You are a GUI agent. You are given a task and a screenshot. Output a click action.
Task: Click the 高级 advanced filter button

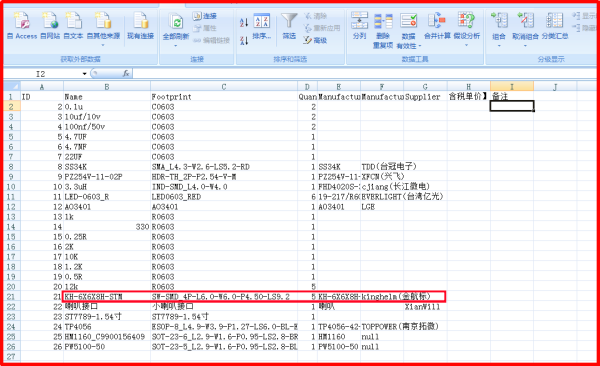315,40
